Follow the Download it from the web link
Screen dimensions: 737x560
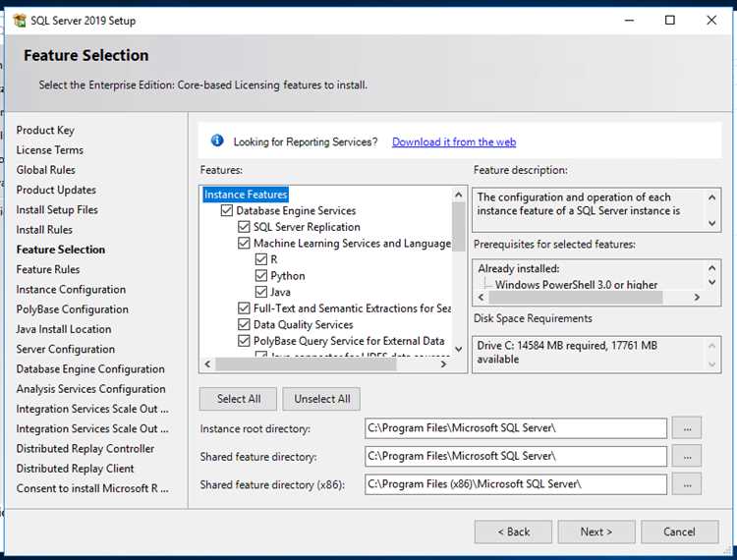coord(454,141)
